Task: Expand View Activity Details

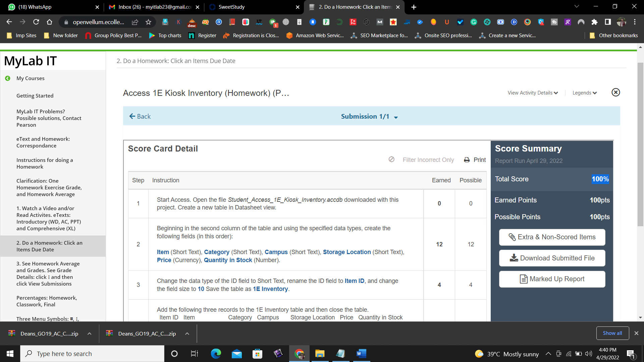Action: click(533, 93)
